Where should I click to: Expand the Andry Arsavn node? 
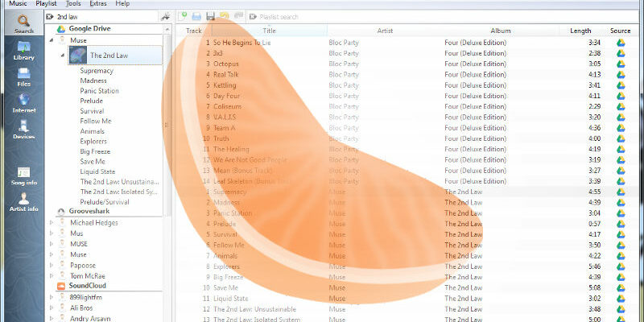pos(52,318)
